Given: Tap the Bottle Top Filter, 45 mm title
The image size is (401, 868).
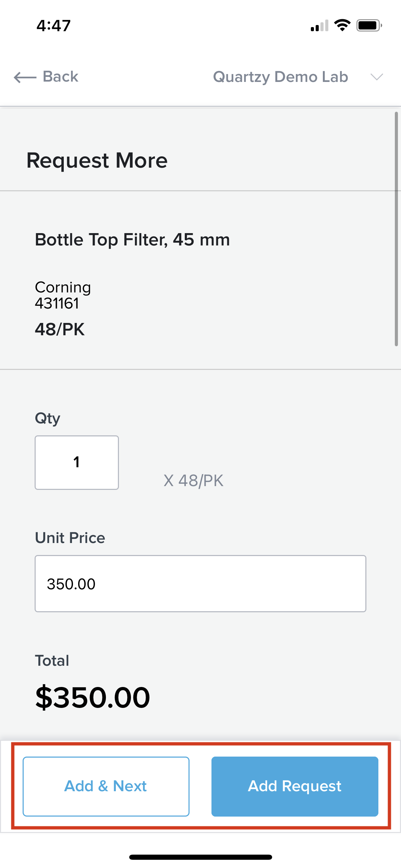Looking at the screenshot, I should 132,240.
